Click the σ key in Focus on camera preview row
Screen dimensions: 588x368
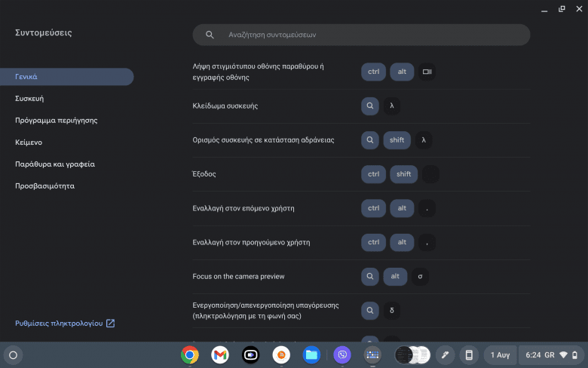[420, 277]
